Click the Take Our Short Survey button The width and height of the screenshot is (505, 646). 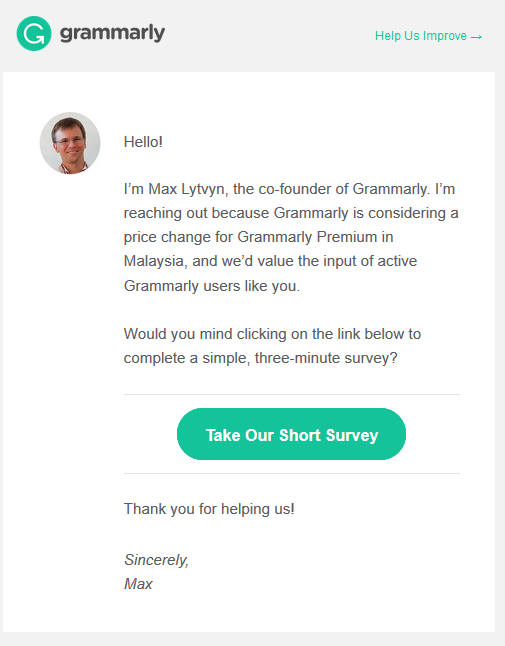coord(291,434)
